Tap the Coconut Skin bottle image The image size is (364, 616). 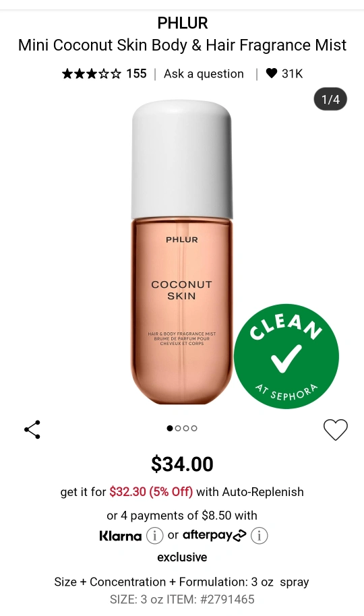(181, 252)
